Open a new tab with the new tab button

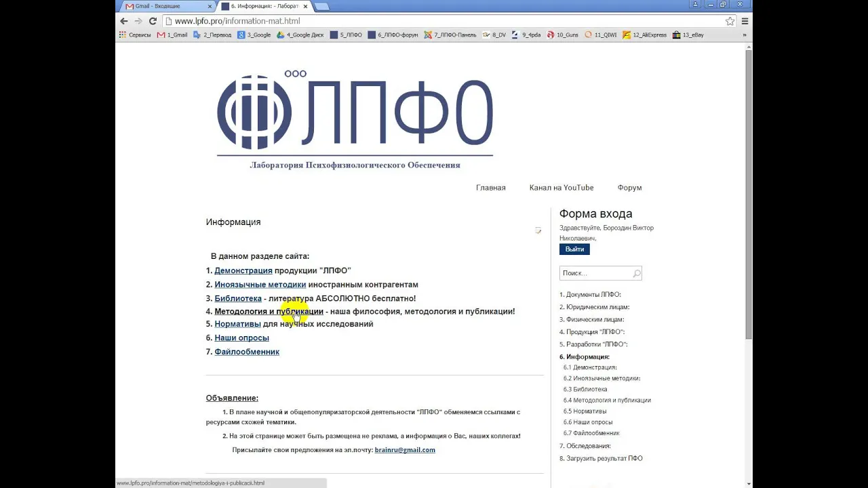click(x=322, y=6)
